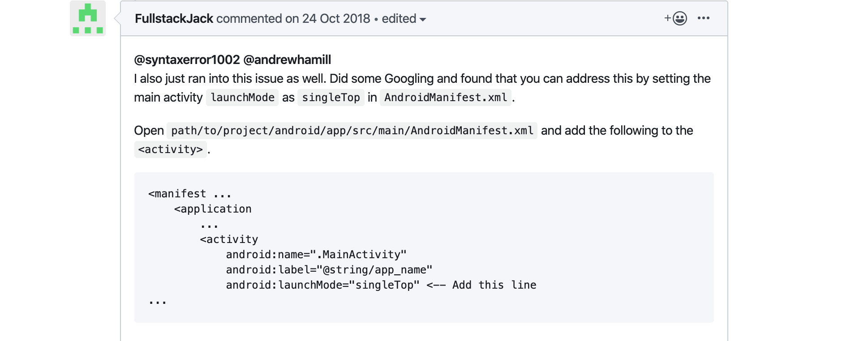Click the android:label="@string/app_name" line
The width and height of the screenshot is (868, 341).
coord(329,270)
